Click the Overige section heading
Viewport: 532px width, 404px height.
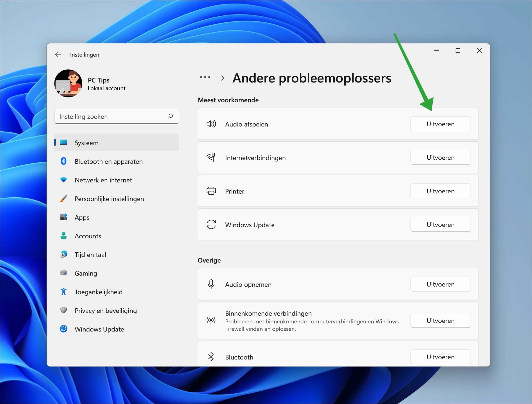tap(209, 260)
